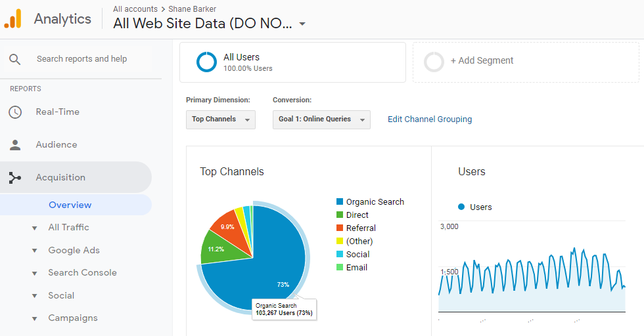Select Overview under Acquisition
The width and height of the screenshot is (644, 336).
tap(70, 205)
